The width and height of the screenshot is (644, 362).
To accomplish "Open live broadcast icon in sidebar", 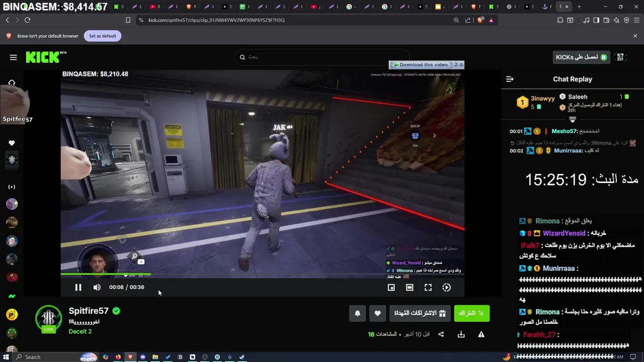I will point(12,187).
